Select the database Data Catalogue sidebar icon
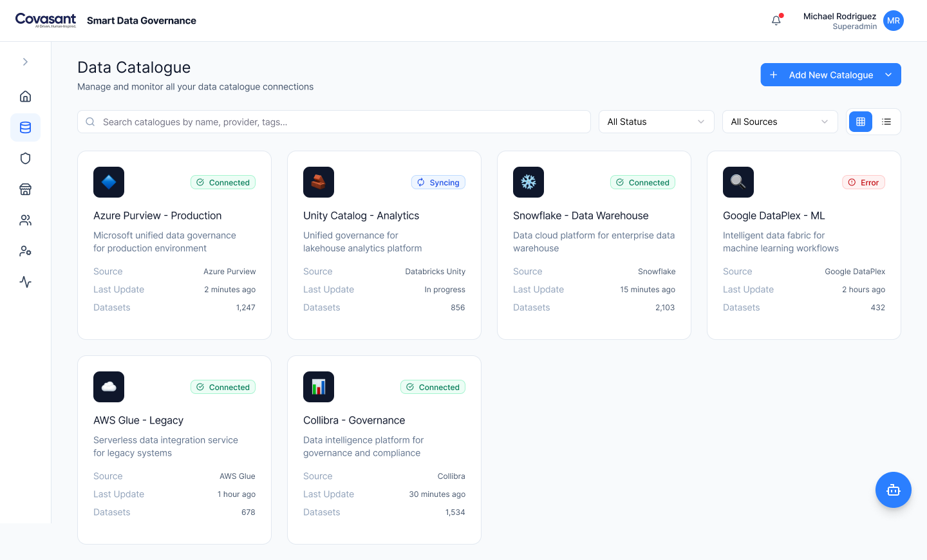 click(x=25, y=127)
